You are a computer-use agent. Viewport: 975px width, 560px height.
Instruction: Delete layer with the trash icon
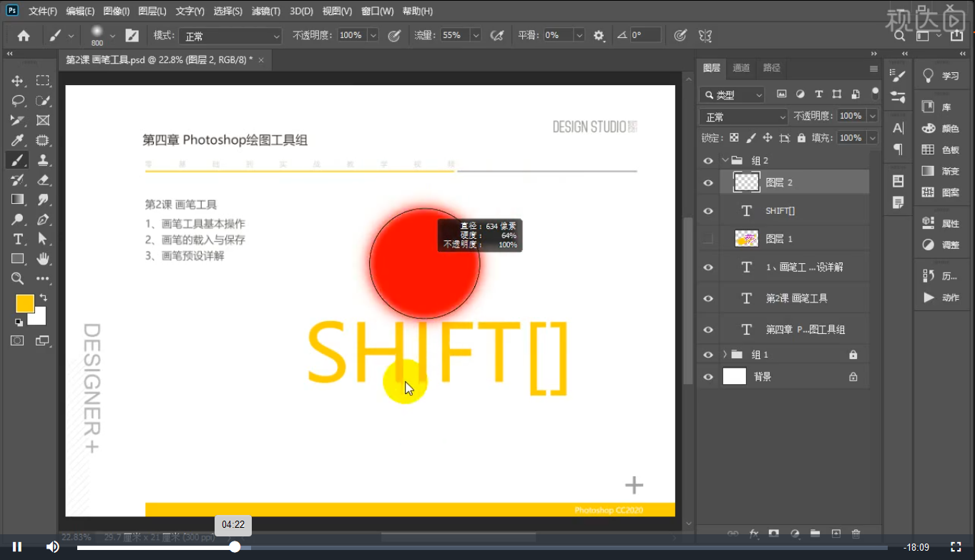pyautogui.click(x=856, y=534)
